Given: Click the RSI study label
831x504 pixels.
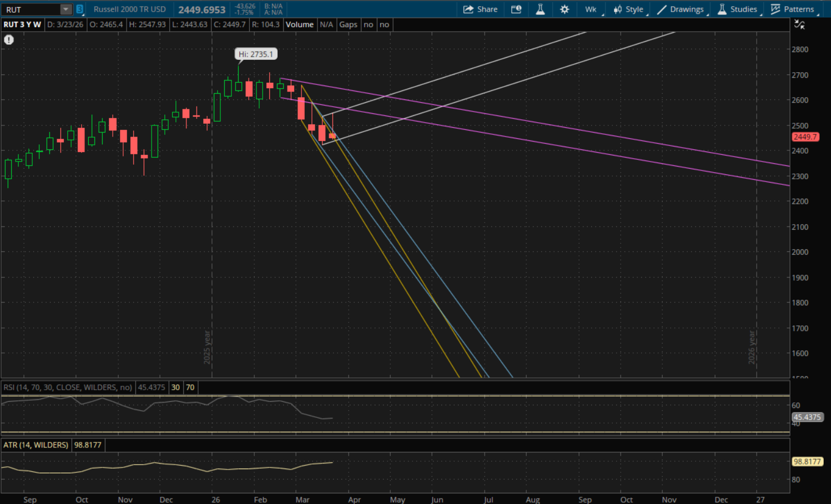Looking at the screenshot, I should pos(68,387).
